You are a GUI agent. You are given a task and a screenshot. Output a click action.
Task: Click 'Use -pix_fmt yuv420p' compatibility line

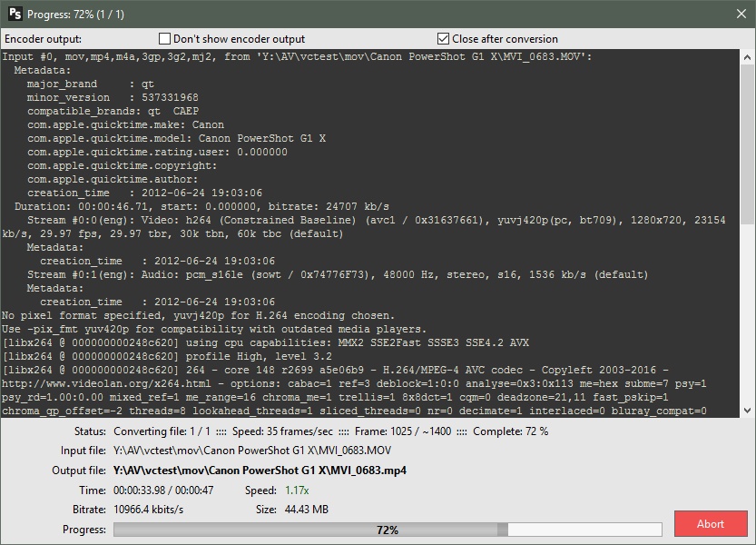[x=214, y=329]
